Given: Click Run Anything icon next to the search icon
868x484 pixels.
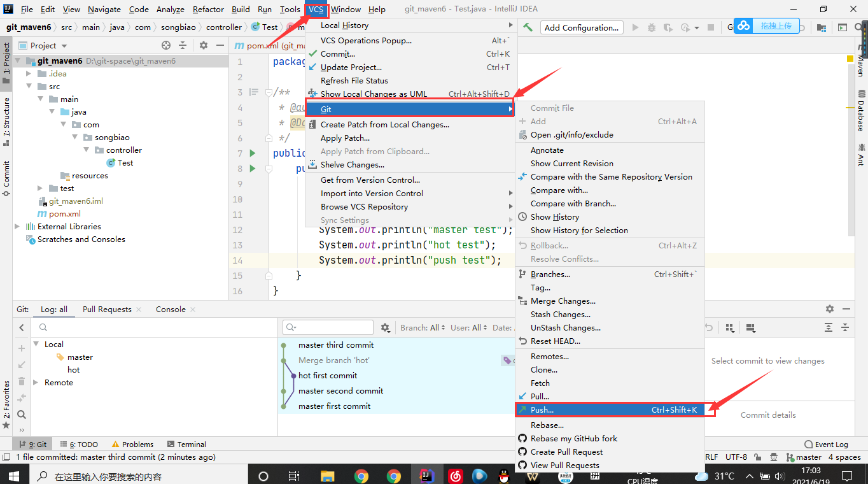Looking at the screenshot, I should [843, 27].
